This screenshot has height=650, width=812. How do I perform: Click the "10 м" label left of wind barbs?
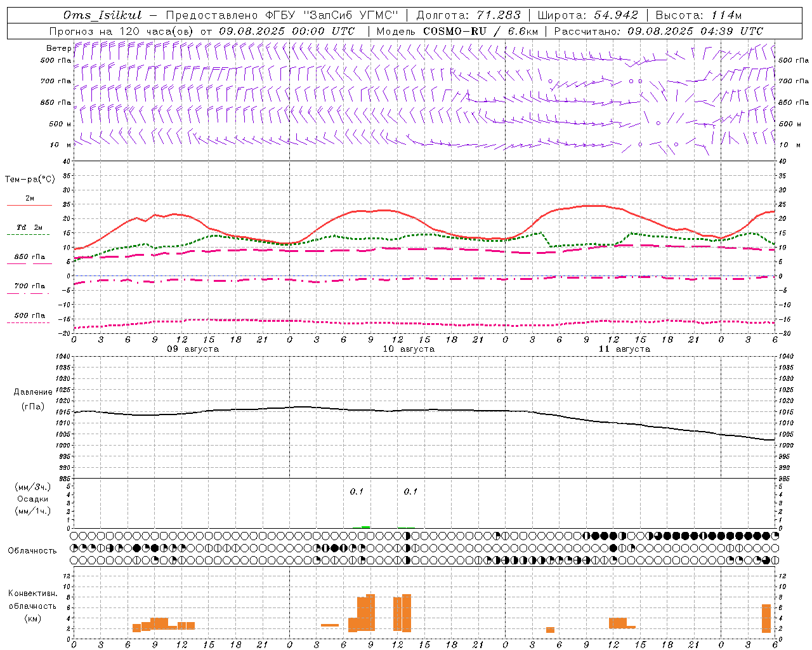[x=61, y=145]
